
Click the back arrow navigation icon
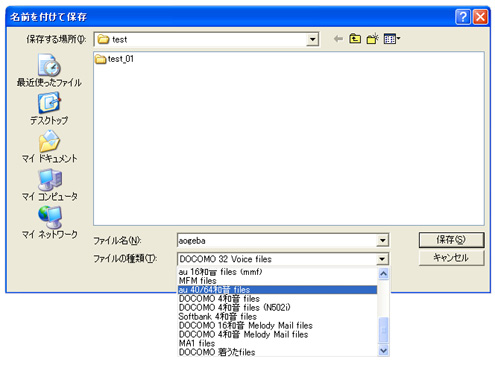[338, 39]
